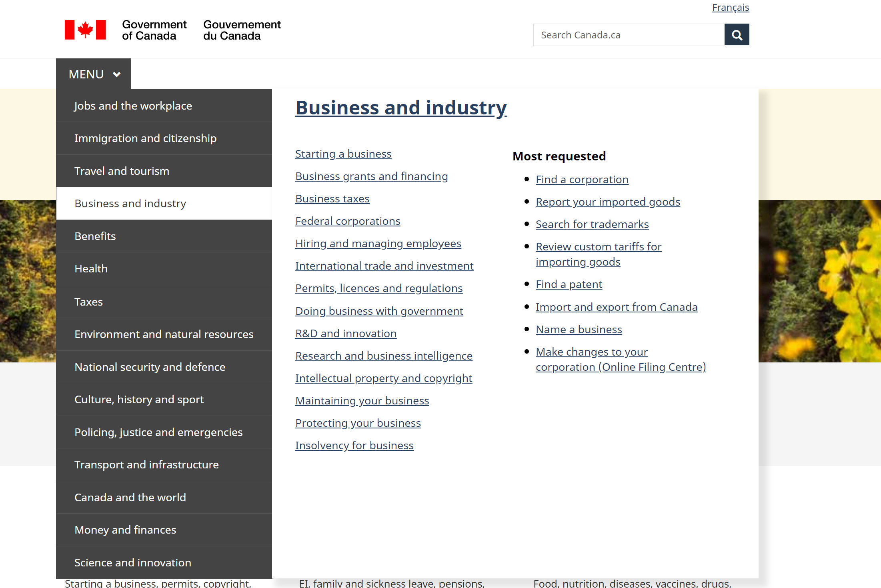The height and width of the screenshot is (588, 881).
Task: Click inside the Search Canada.ca field
Action: (628, 35)
